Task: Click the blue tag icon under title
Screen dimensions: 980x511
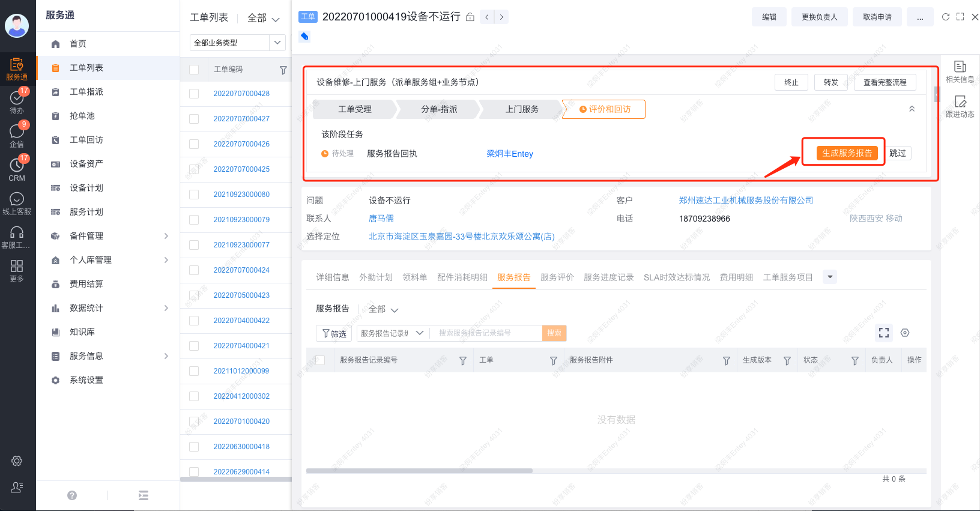Action: pos(304,37)
